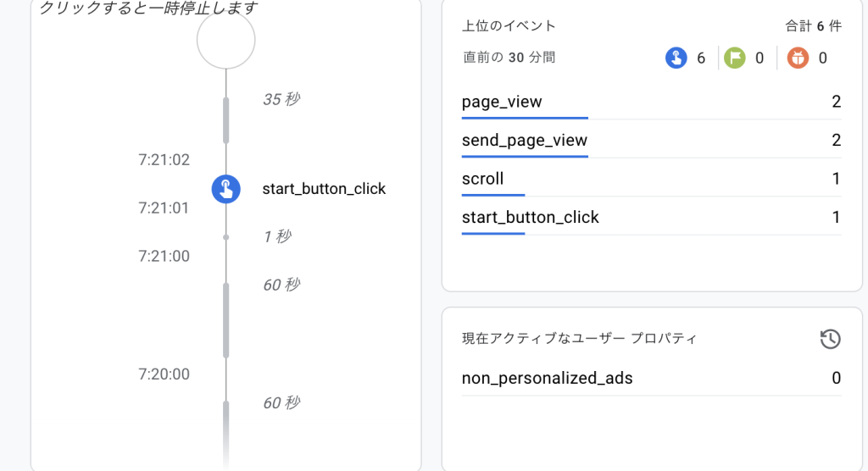Click the gray 35 秒 timeline segment
Image resolution: width=868 pixels, height=471 pixels.
point(226,119)
